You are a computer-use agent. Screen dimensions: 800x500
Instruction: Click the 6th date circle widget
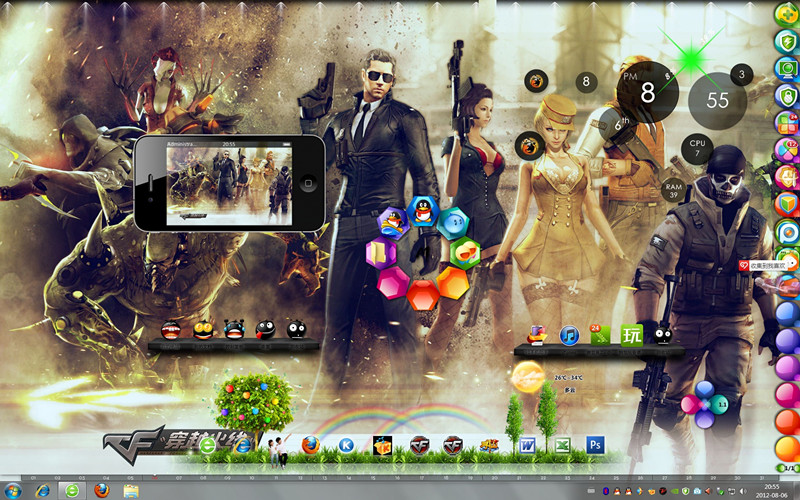pyautogui.click(x=621, y=124)
